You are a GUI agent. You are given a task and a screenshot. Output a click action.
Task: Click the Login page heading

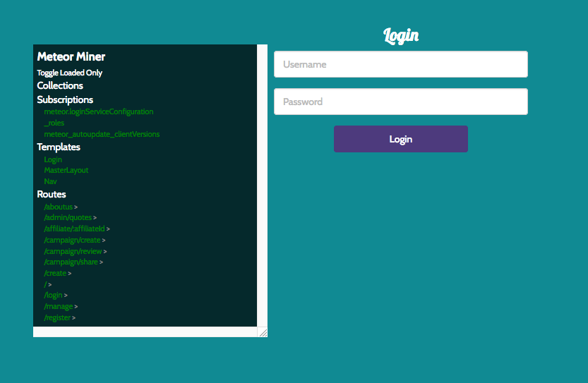[400, 36]
